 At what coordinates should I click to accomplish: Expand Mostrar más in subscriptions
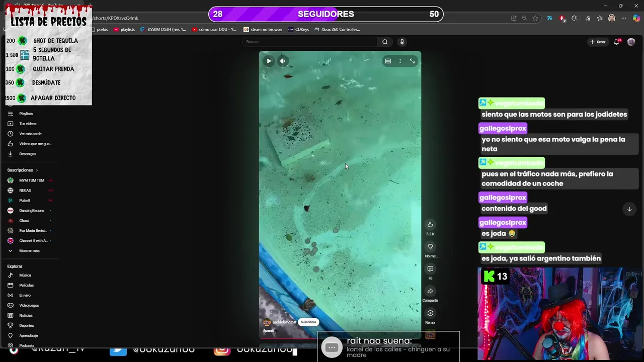point(29,251)
